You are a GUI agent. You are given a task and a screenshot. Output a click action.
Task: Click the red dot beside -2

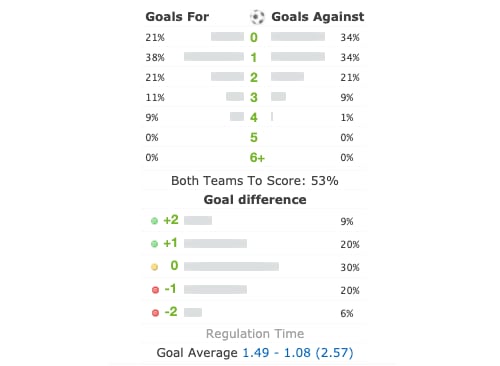click(155, 313)
